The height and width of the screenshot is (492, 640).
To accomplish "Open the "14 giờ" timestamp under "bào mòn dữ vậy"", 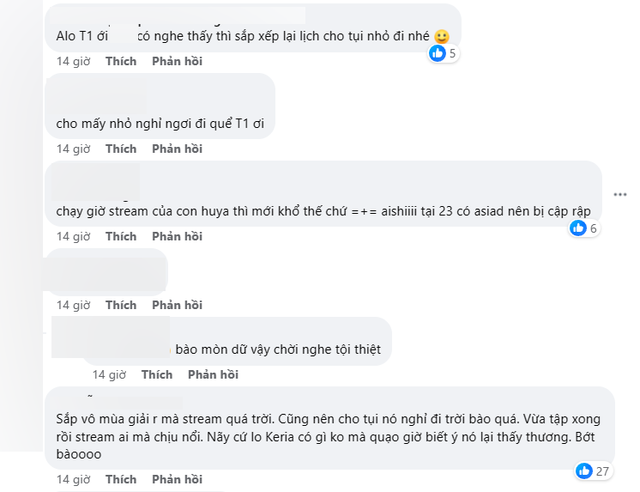I will click(x=110, y=375).
